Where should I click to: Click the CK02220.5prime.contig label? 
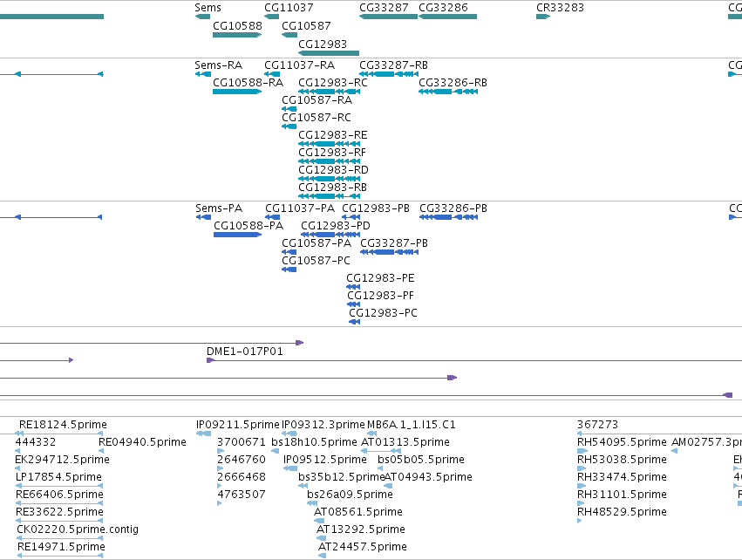pos(78,529)
